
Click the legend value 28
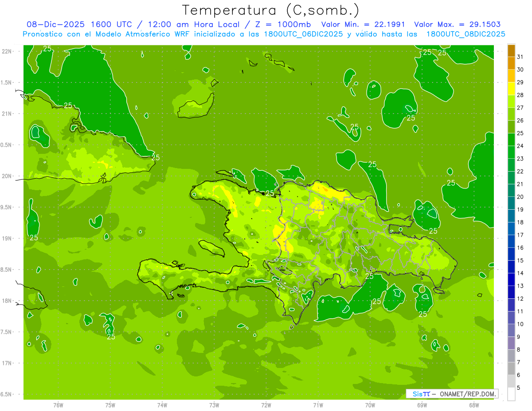tap(520, 95)
